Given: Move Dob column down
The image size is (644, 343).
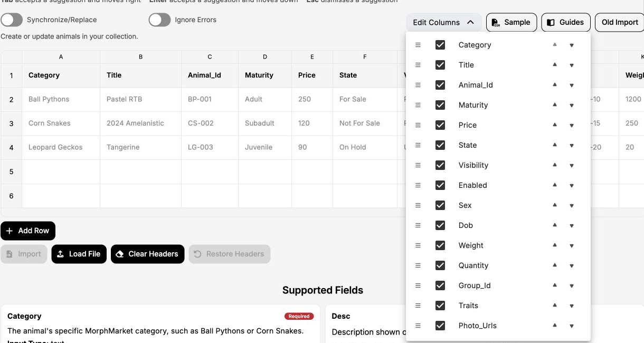Looking at the screenshot, I should (572, 226).
